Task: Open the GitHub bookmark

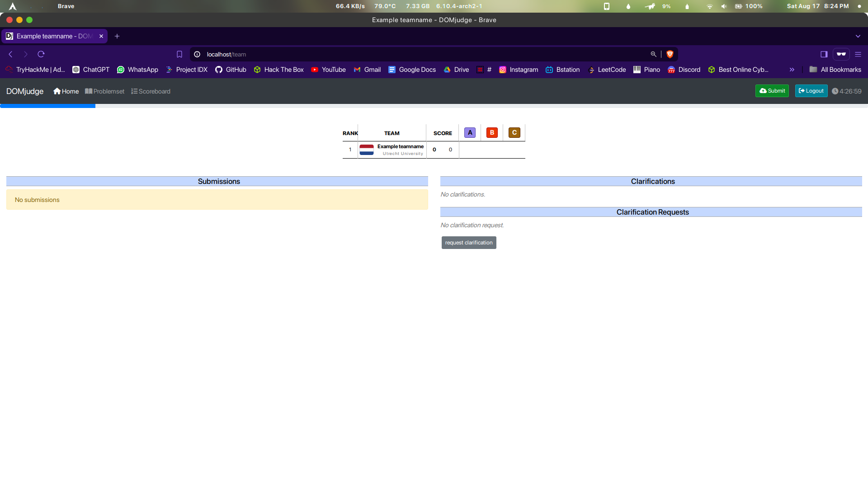Action: click(x=231, y=70)
